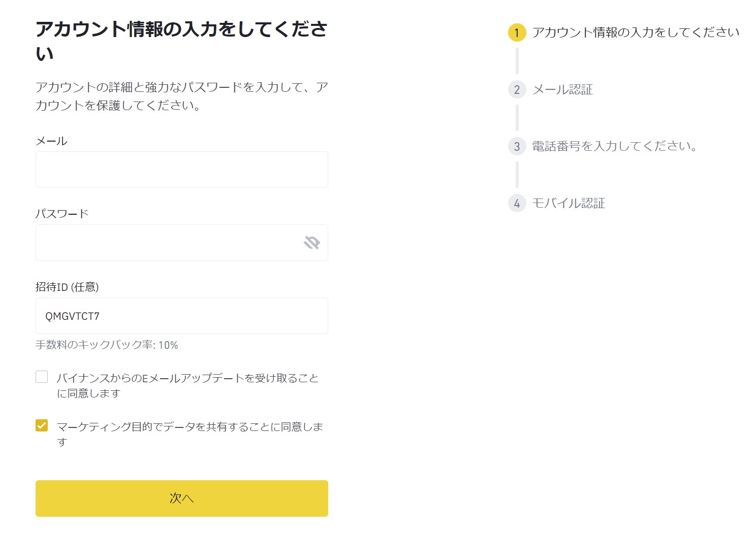The width and height of the screenshot is (756, 533).
Task: Select the モバイル認証 step label
Action: (x=569, y=204)
